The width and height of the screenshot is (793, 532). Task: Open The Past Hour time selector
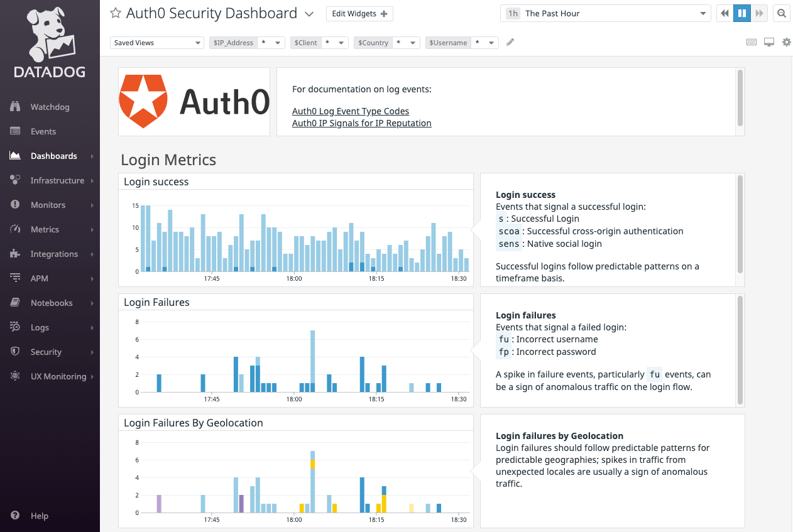coord(606,13)
